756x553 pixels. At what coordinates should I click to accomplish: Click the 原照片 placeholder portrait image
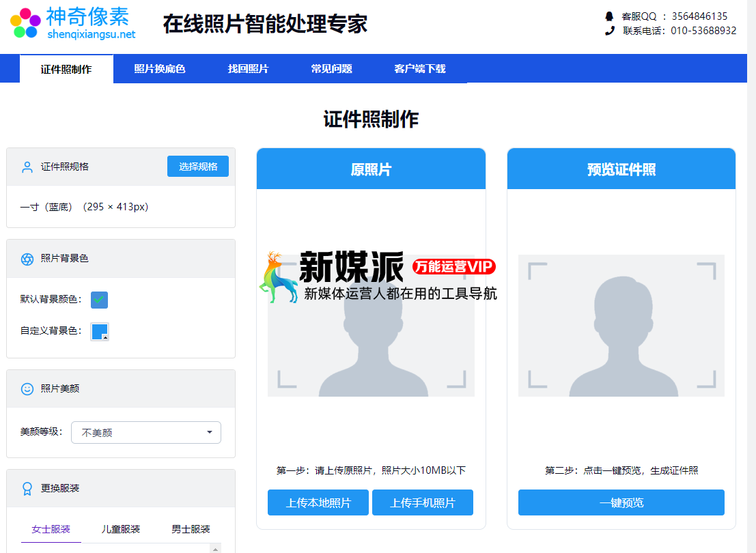[372, 326]
